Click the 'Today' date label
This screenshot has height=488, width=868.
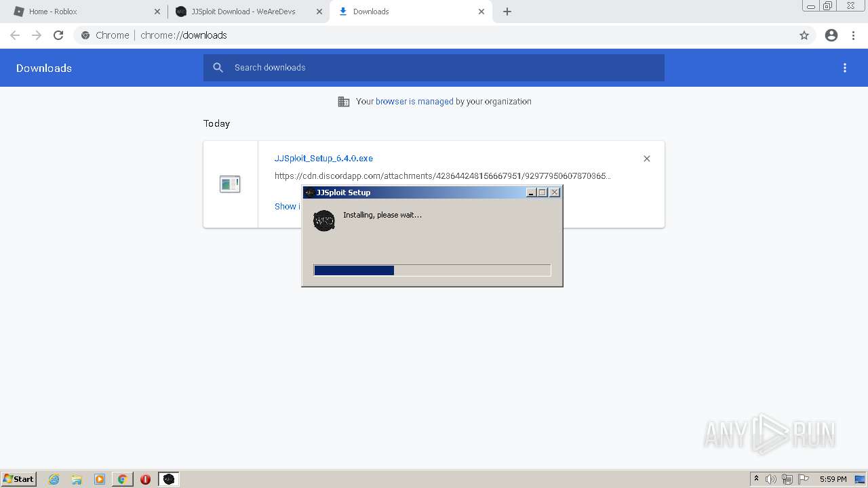[x=217, y=123]
